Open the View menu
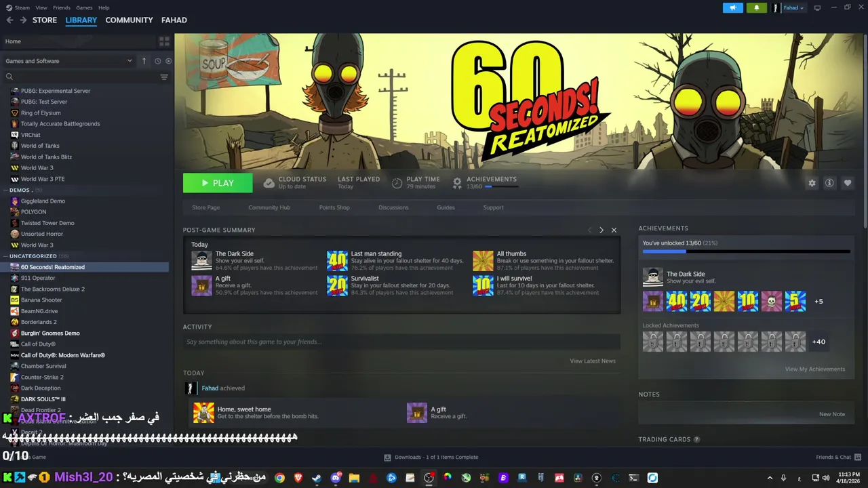Screen dimensions: 868x488 tap(41, 7)
